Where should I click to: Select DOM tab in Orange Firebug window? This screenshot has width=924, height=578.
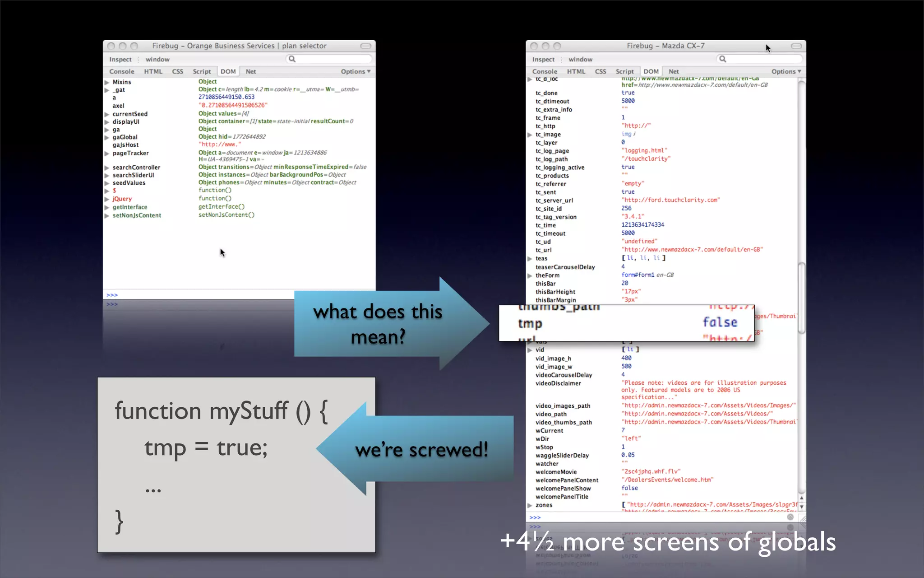(x=228, y=71)
